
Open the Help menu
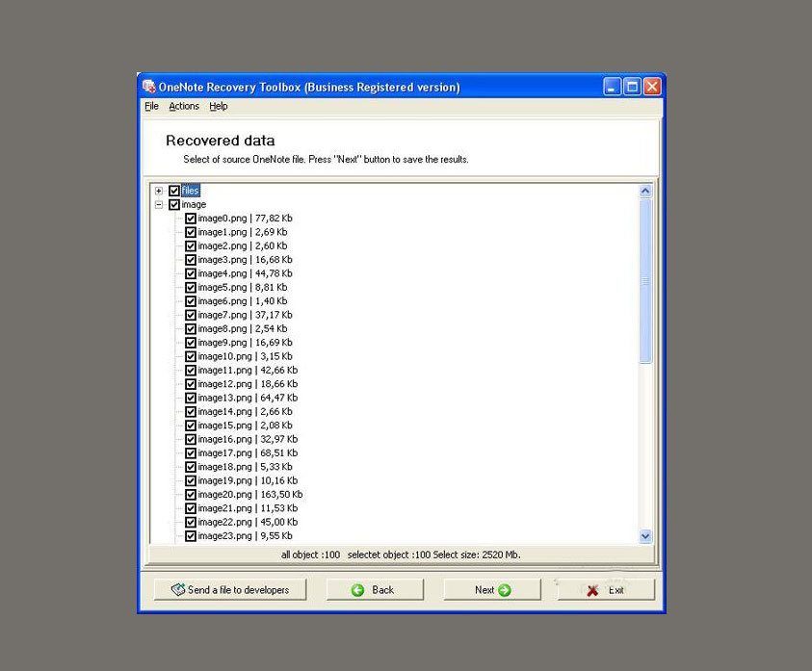click(219, 107)
